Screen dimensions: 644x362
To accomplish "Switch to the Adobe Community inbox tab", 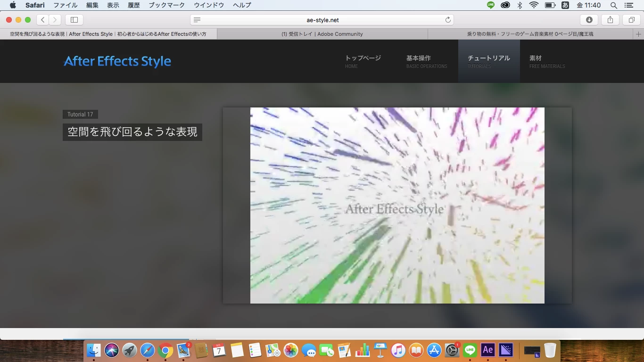I will tap(322, 34).
